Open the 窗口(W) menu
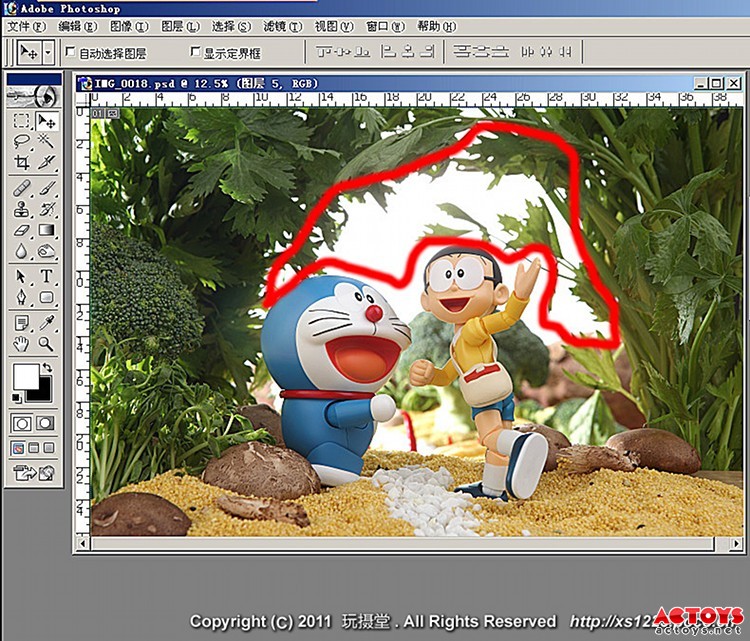This screenshot has height=641, width=750. 385,26
